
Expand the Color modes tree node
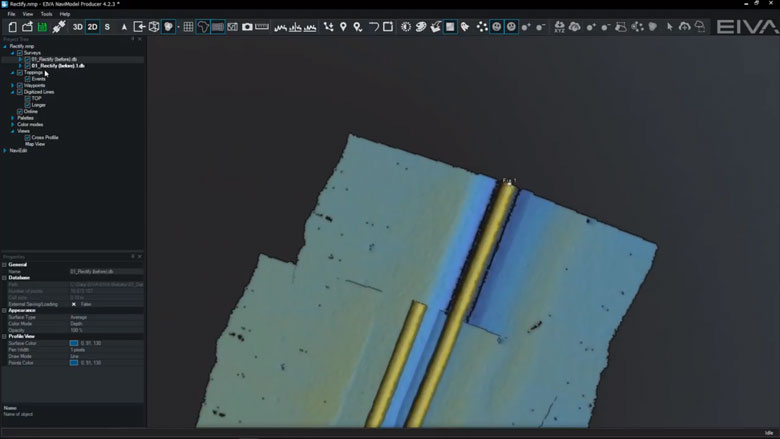click(x=13, y=124)
